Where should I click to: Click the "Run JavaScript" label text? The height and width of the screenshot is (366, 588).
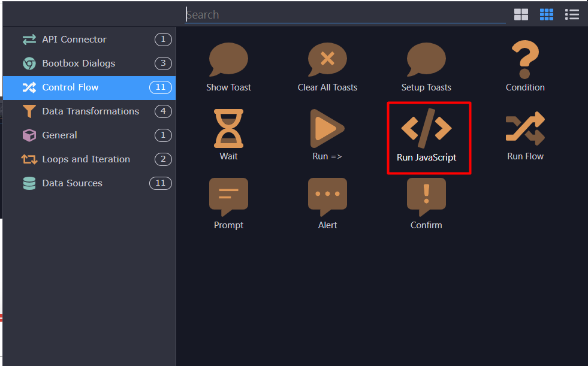[x=426, y=158]
